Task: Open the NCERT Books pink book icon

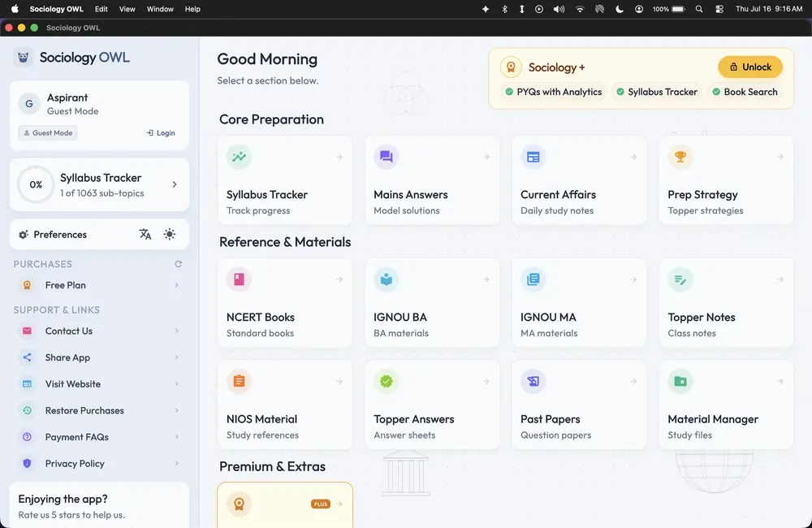Action: pyautogui.click(x=239, y=279)
